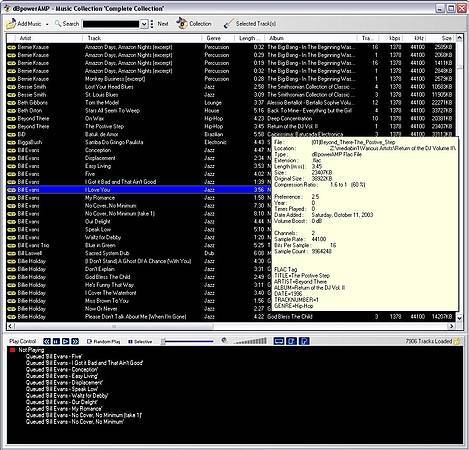The image size is (469, 450).
Task: Open the Collection disc icon button
Action: (182, 23)
